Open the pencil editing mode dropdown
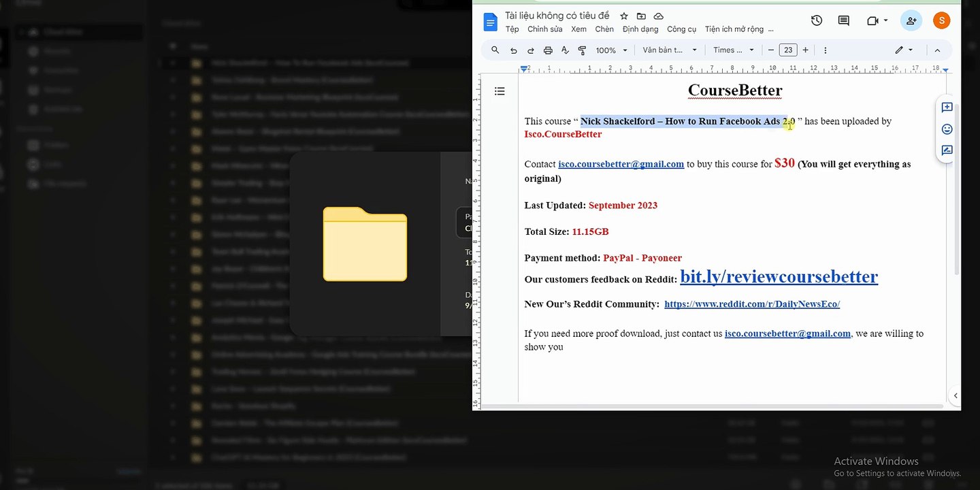The width and height of the screenshot is (980, 490). pyautogui.click(x=904, y=50)
